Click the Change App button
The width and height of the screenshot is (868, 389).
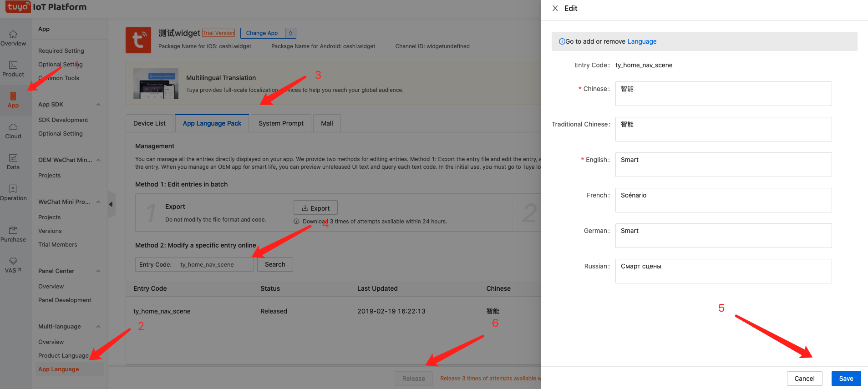[x=263, y=33]
